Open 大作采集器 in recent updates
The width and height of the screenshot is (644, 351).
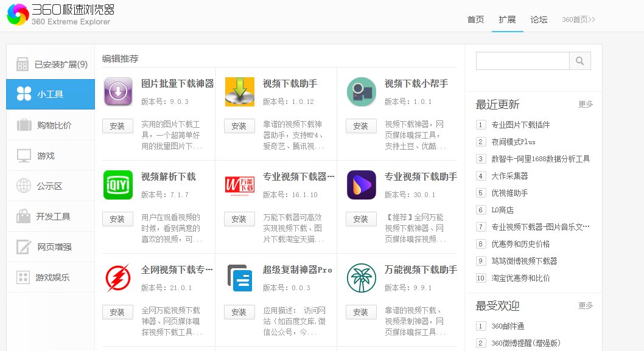coord(509,176)
